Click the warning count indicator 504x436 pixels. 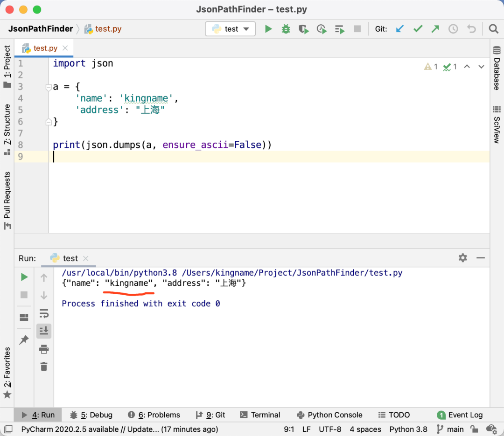431,67
